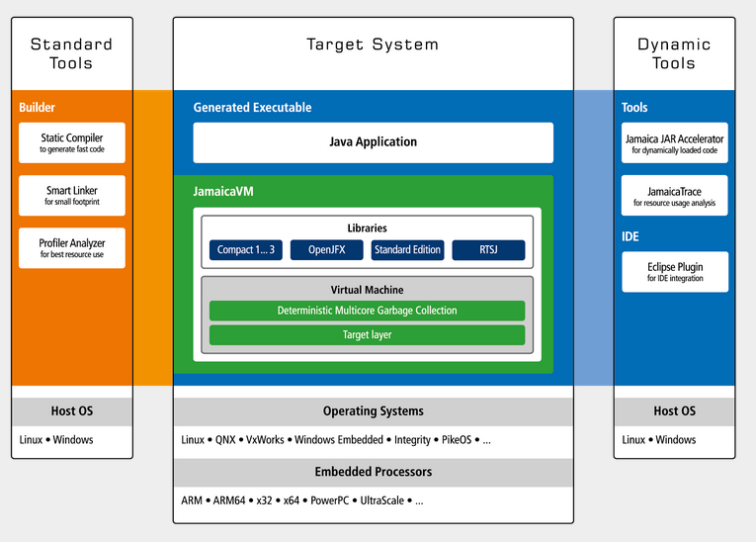The width and height of the screenshot is (756, 542).
Task: Click the Static Compiler box
Action: tap(72, 142)
